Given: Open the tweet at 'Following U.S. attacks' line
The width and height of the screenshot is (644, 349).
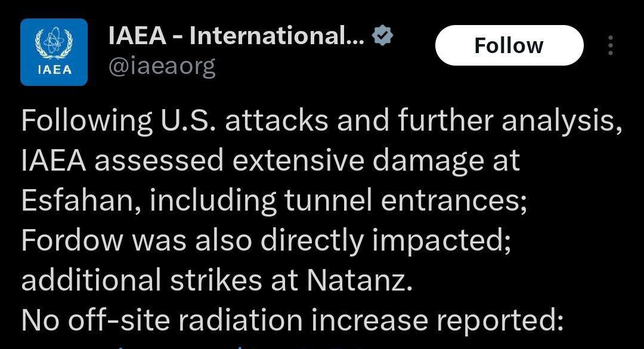Looking at the screenshot, I should coord(321,121).
